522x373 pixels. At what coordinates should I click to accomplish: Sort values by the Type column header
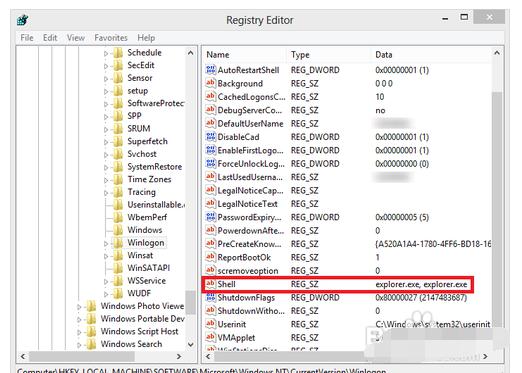pos(300,55)
